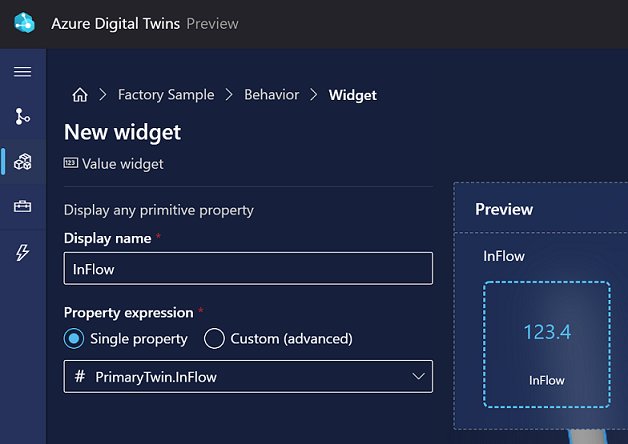Click the Display name input field
The image size is (628, 444).
coord(248,269)
